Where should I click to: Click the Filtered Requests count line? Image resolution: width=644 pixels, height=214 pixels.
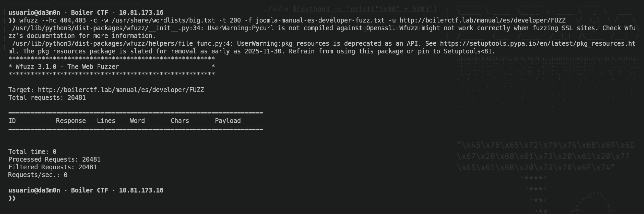pyautogui.click(x=52, y=167)
